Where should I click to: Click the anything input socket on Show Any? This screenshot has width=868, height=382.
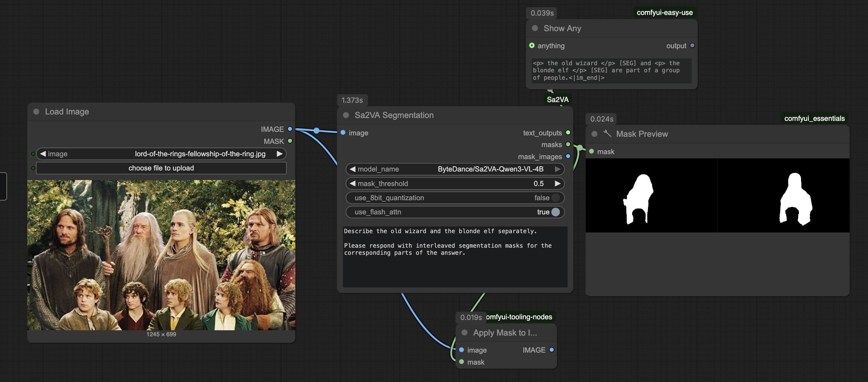pyautogui.click(x=532, y=45)
